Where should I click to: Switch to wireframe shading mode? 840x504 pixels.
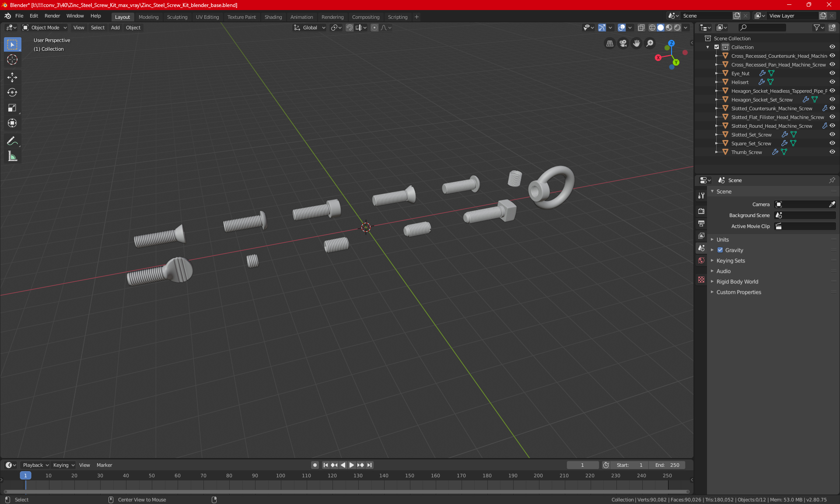tap(652, 28)
